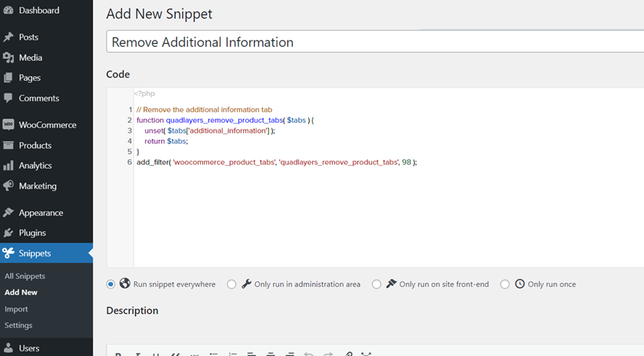Open WooCommerce via the Woo logo icon
Image resolution: width=644 pixels, height=356 pixels.
[8, 124]
